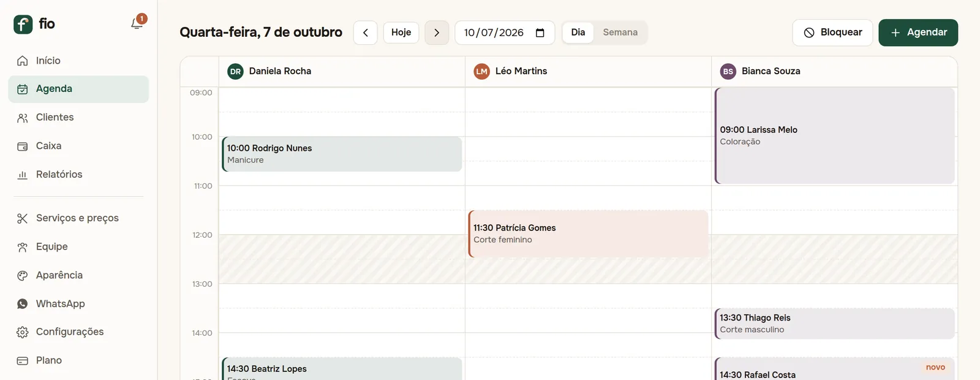Click the Clientes people icon
The image size is (980, 380).
pyautogui.click(x=23, y=118)
